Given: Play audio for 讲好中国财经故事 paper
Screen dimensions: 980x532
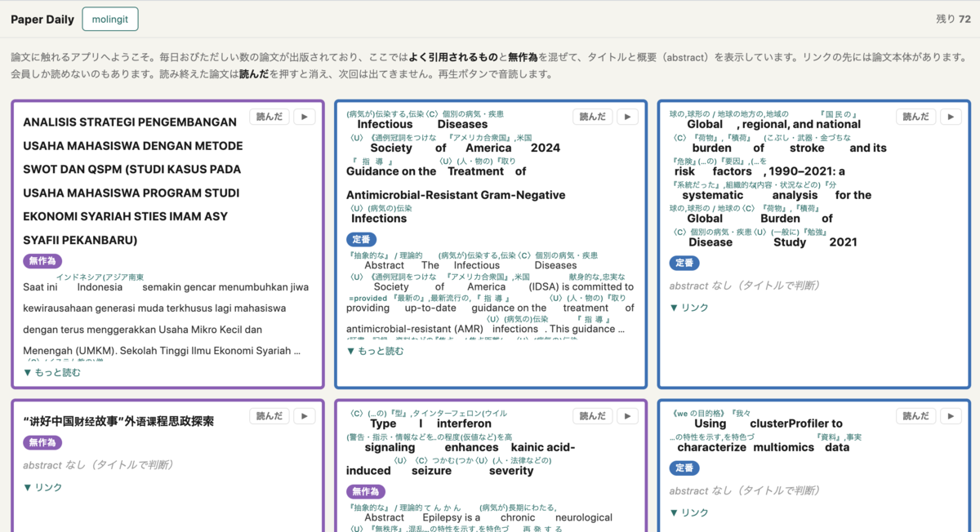Looking at the screenshot, I should [x=304, y=416].
